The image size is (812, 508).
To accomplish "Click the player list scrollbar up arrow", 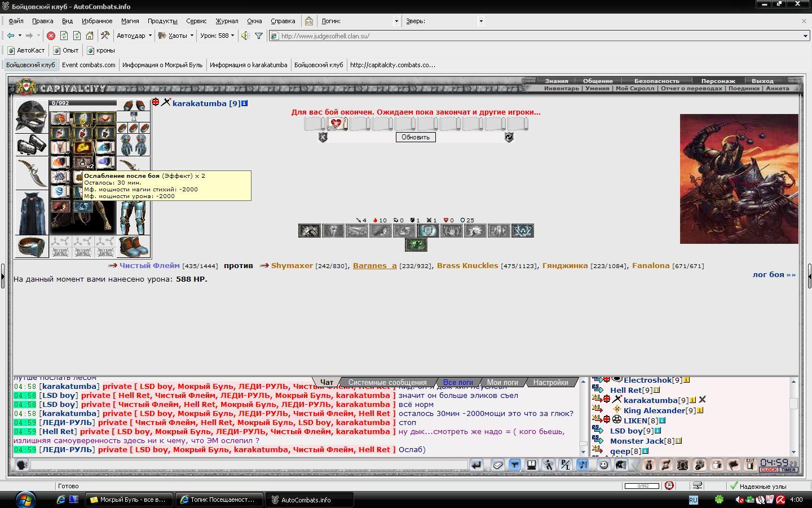I will pyautogui.click(x=794, y=382).
